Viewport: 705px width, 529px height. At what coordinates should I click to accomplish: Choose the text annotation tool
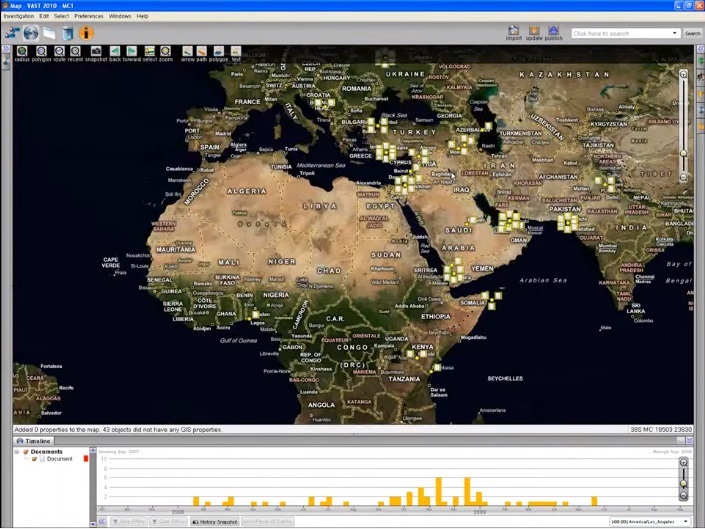[x=236, y=51]
